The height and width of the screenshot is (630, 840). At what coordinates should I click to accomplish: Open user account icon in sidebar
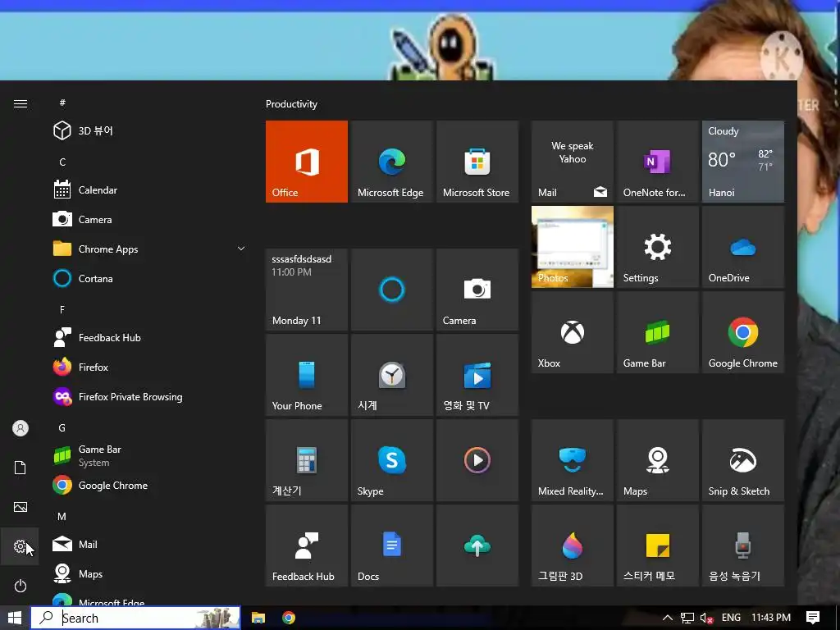click(x=21, y=428)
